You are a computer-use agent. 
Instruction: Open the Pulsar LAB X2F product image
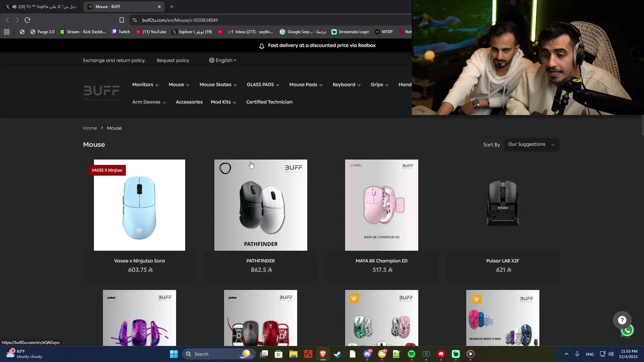pyautogui.click(x=503, y=205)
